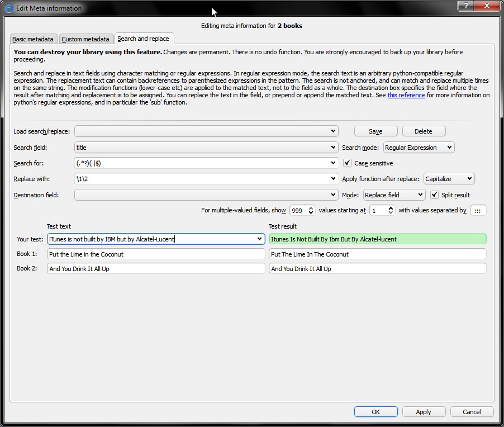
Task: Click inside the Search for input
Action: pyautogui.click(x=201, y=163)
